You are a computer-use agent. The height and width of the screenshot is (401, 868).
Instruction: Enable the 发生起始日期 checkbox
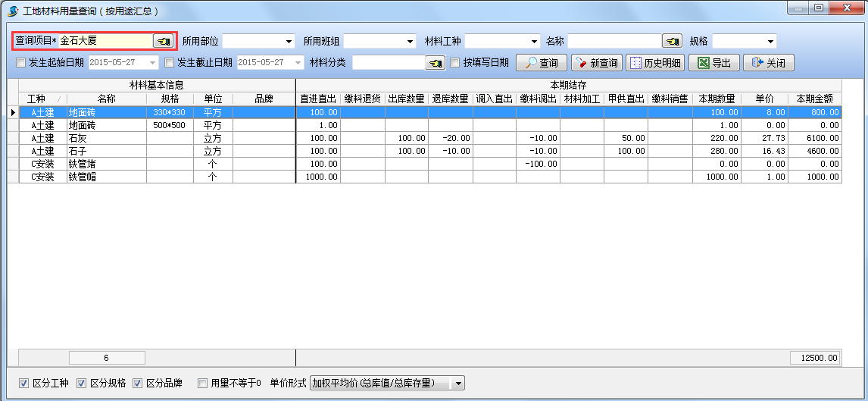coord(21,63)
